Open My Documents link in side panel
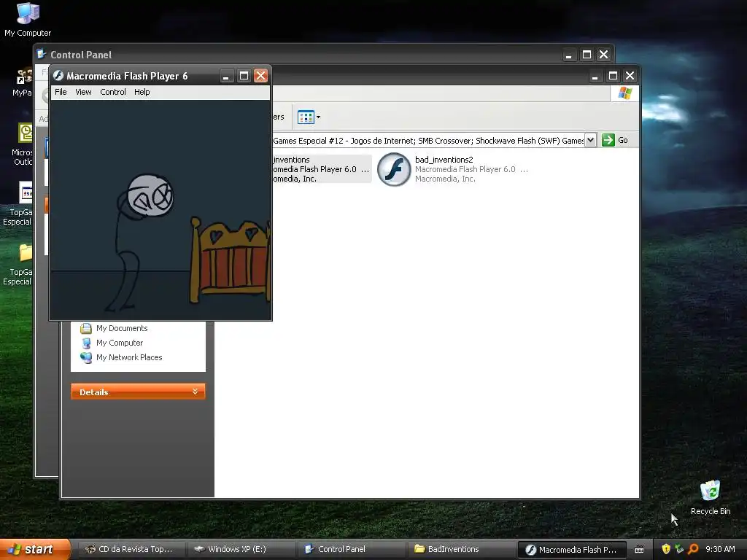The height and width of the screenshot is (560, 747). [x=122, y=328]
